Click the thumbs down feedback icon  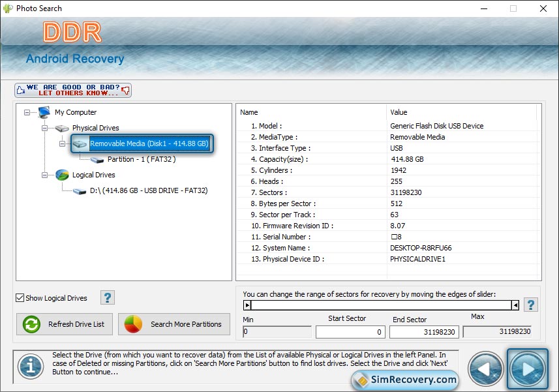point(125,90)
